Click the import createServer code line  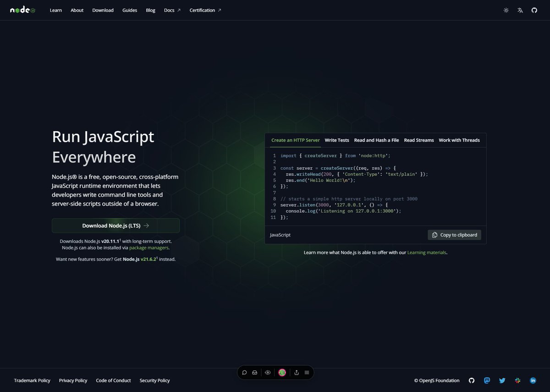coord(335,156)
